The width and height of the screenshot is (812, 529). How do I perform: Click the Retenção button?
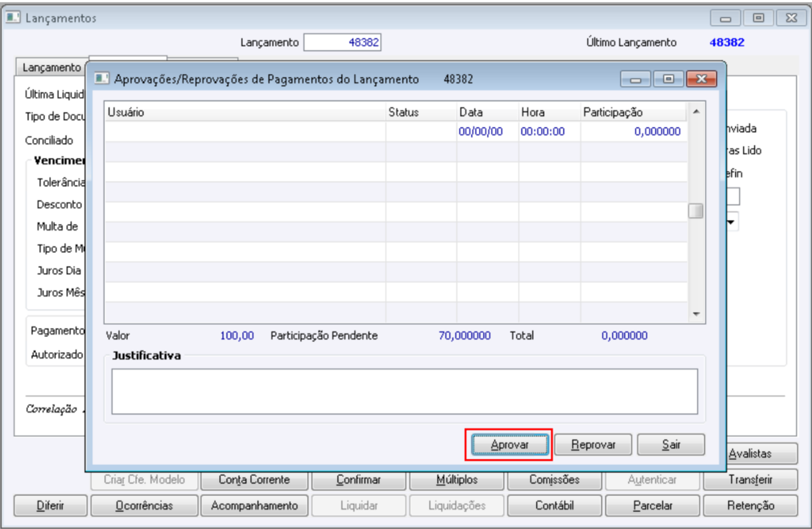click(x=750, y=506)
